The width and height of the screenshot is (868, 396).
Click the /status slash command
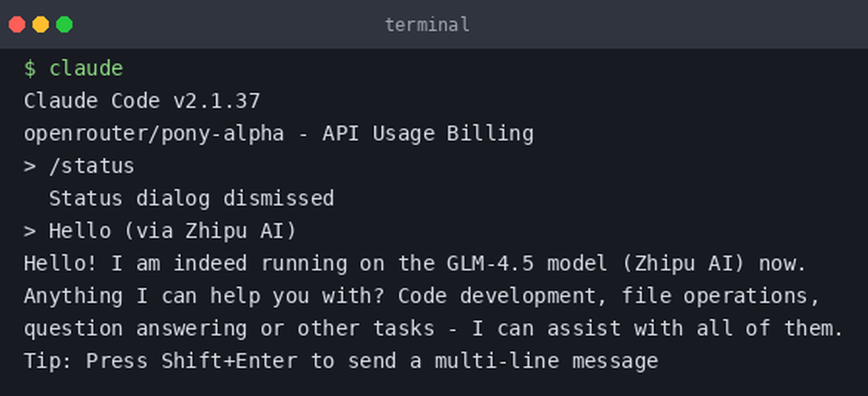pos(92,166)
